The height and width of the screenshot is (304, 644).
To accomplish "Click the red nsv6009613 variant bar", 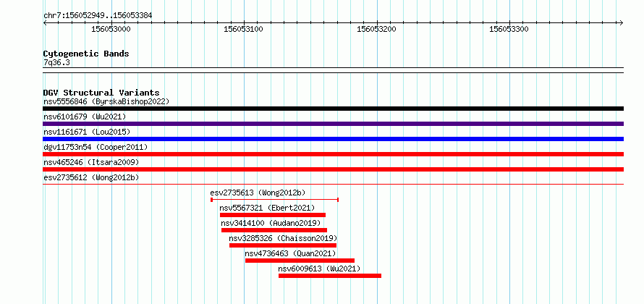I will click(330, 276).
